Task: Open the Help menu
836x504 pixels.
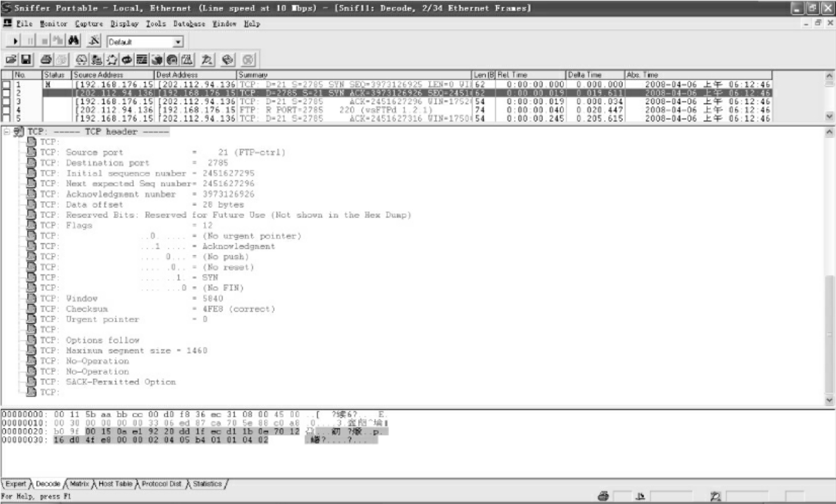Action: coord(252,24)
